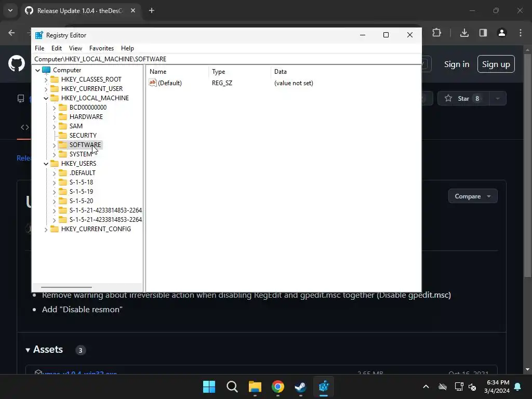Viewport: 532px width, 399px height.
Task: Click the (value not set) data cell
Action: coord(294,83)
